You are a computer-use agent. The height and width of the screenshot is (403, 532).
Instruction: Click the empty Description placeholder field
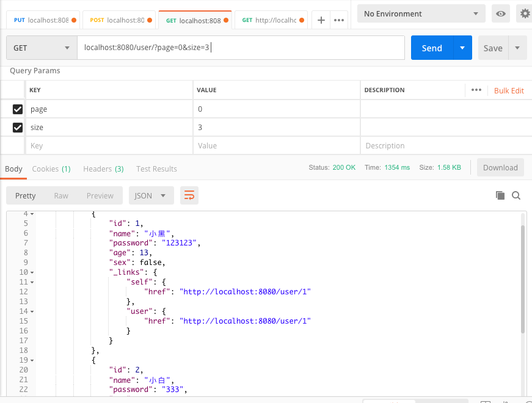click(x=446, y=146)
